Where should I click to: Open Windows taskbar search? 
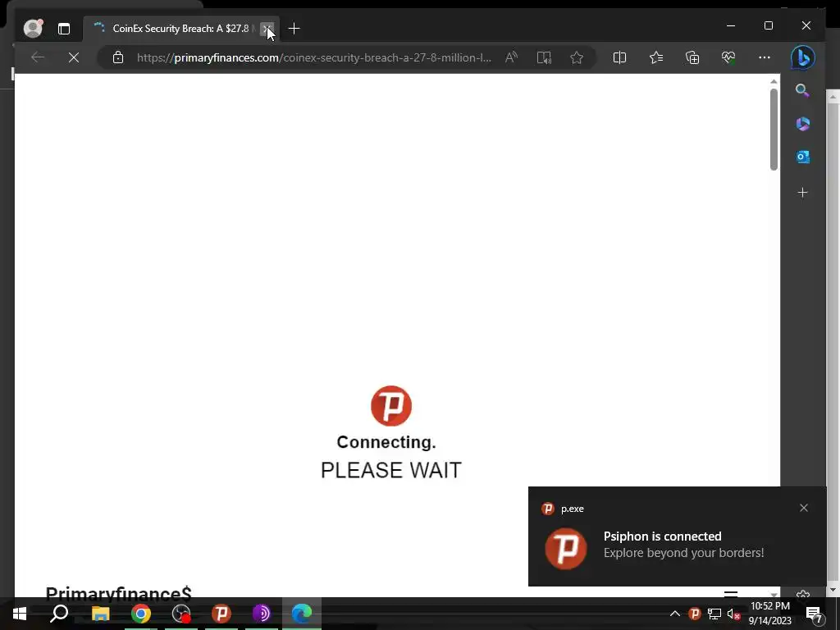point(59,614)
